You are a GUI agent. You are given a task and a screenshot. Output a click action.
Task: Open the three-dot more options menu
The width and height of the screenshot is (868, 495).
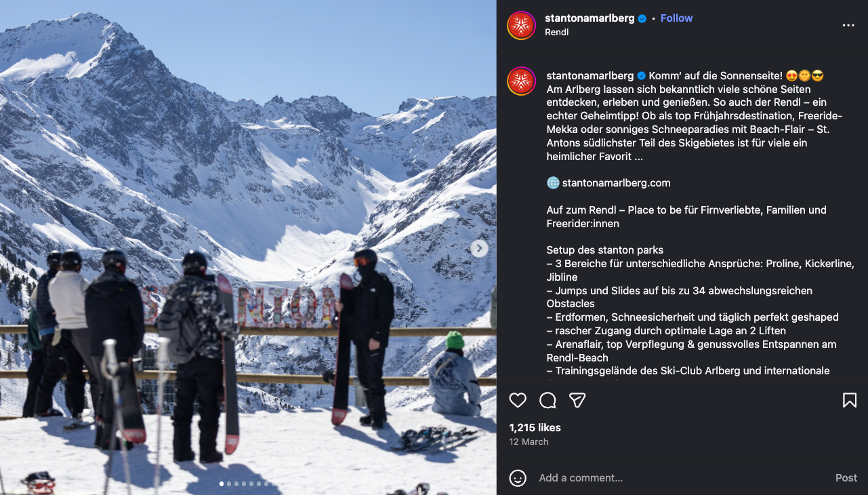[848, 25]
